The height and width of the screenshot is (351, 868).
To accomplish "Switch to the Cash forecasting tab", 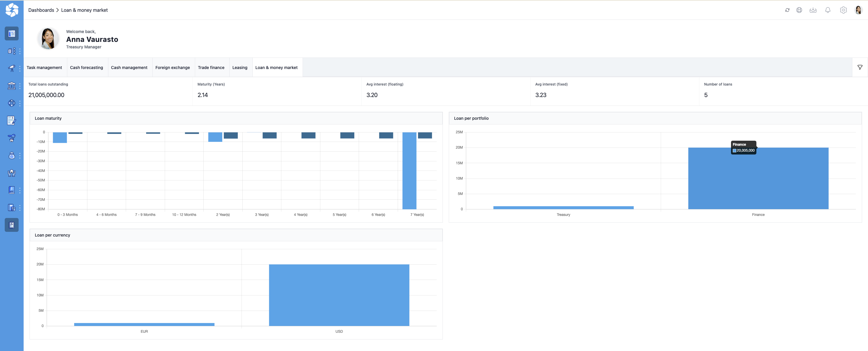I will (86, 68).
